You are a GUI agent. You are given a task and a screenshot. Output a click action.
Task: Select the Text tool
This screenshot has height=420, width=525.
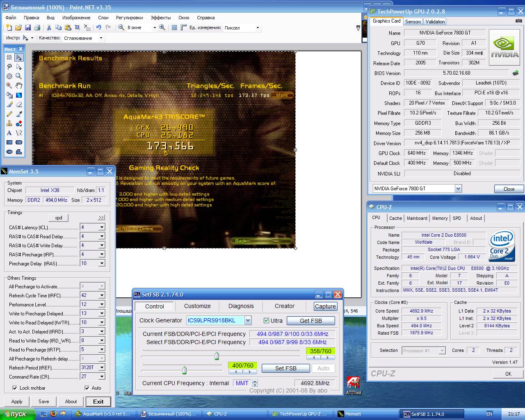pos(9,133)
